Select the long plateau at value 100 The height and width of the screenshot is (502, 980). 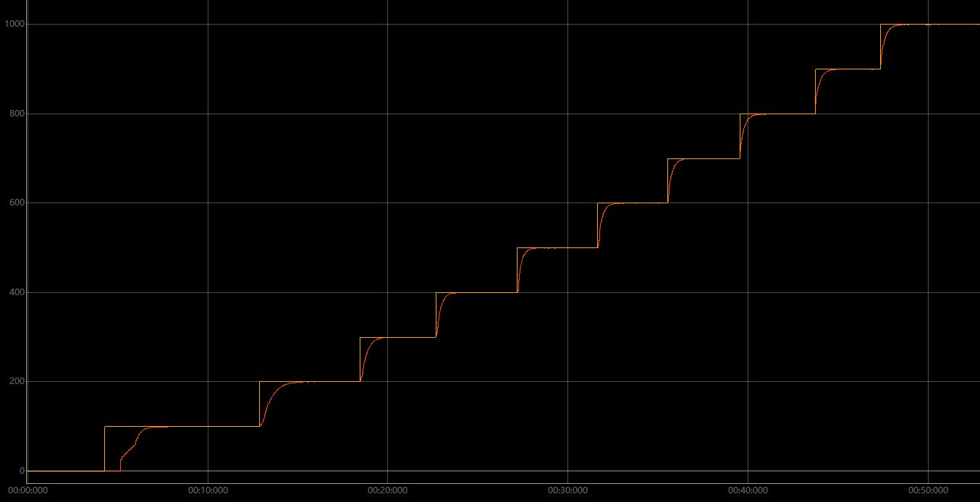[x=210, y=426]
